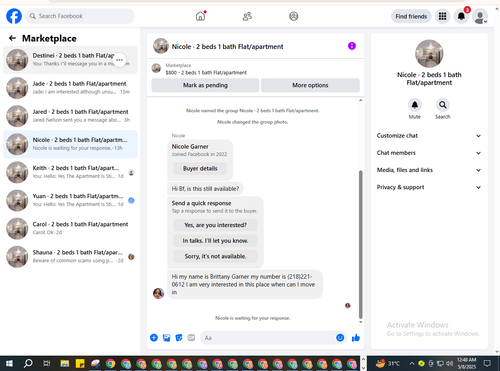Click the 31°C weather widget

388,363
